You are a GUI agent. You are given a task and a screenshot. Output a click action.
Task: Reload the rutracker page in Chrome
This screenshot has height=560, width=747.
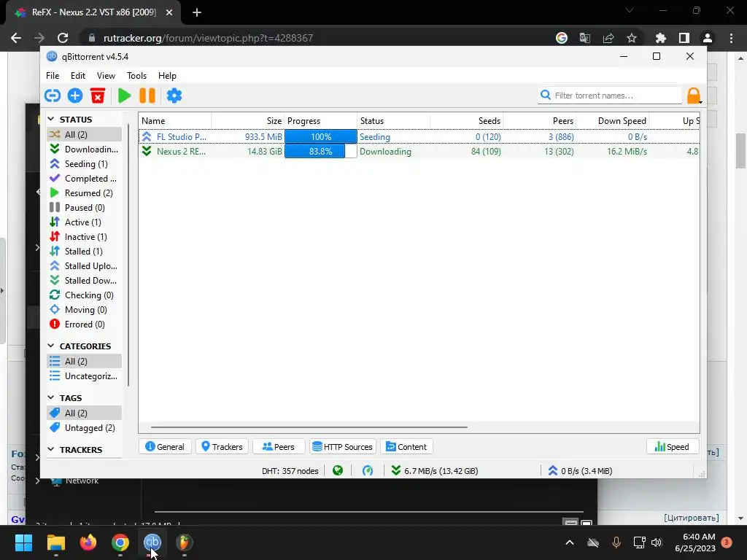(63, 38)
